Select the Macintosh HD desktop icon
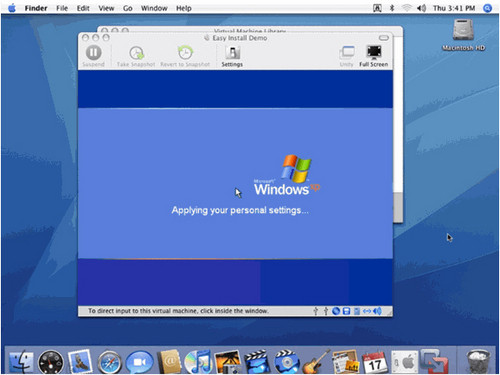Viewport: 500px width, 375px height. (463, 35)
